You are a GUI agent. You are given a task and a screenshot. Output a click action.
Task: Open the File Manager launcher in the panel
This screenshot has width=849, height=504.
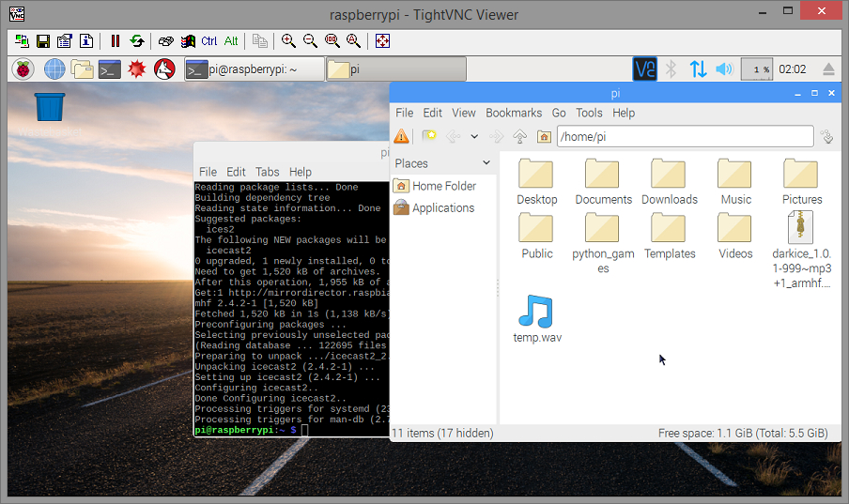(x=83, y=69)
